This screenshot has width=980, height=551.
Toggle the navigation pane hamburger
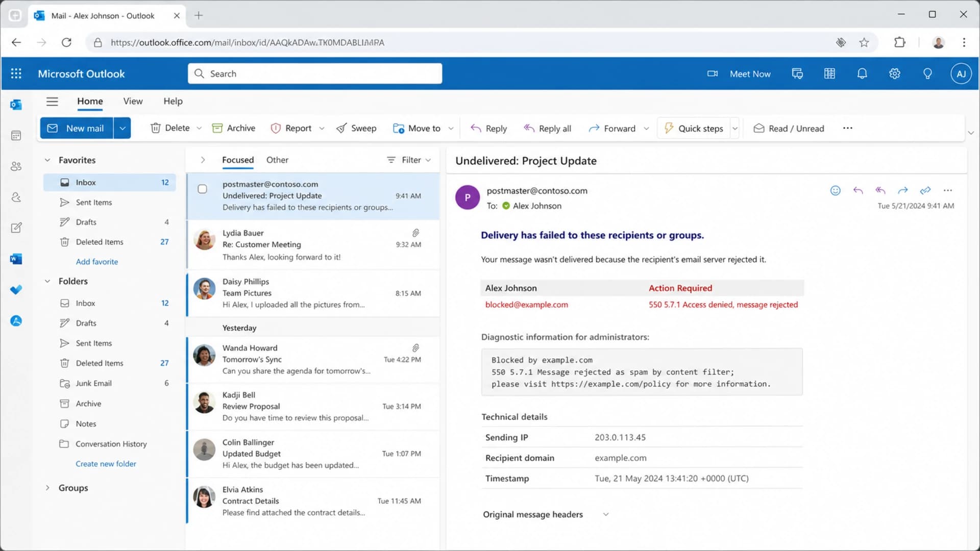[52, 101]
